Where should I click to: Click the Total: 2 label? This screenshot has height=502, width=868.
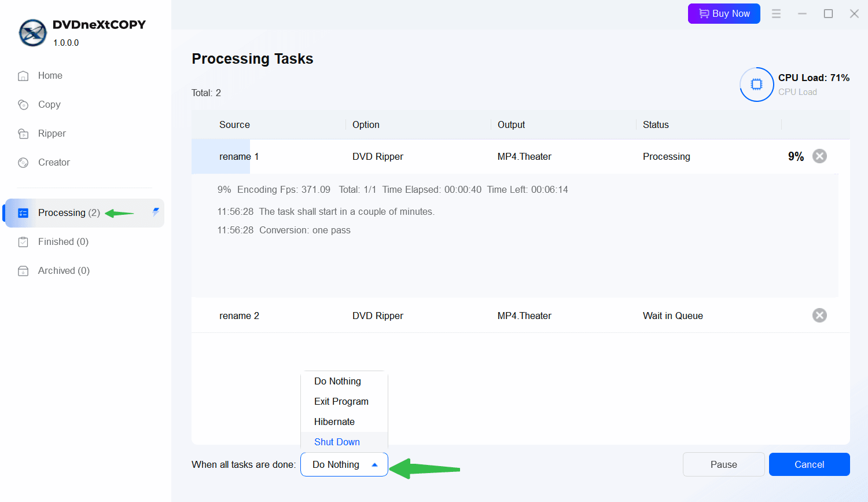pos(206,93)
